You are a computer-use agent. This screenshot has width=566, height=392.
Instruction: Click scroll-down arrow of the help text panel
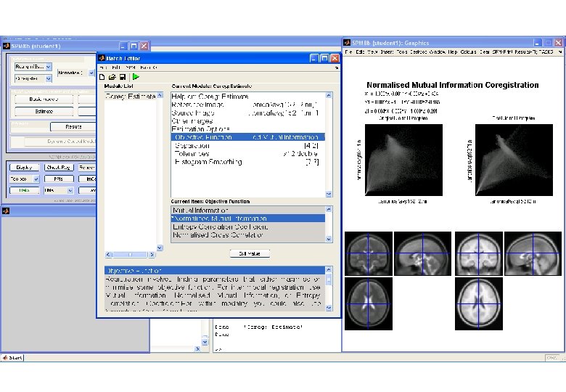tap(329, 308)
